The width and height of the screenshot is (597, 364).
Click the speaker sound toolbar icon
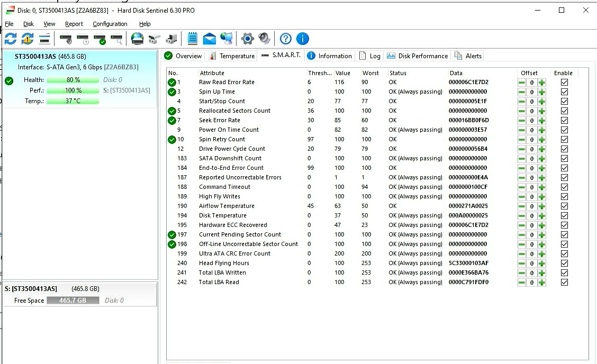(264, 39)
